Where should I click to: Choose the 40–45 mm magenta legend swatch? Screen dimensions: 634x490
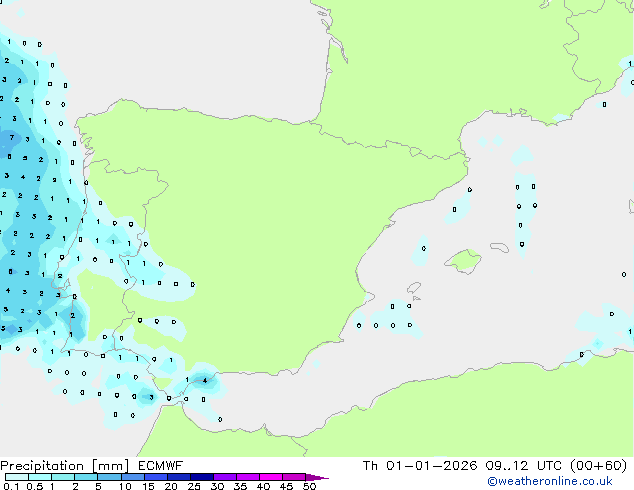click(271, 477)
